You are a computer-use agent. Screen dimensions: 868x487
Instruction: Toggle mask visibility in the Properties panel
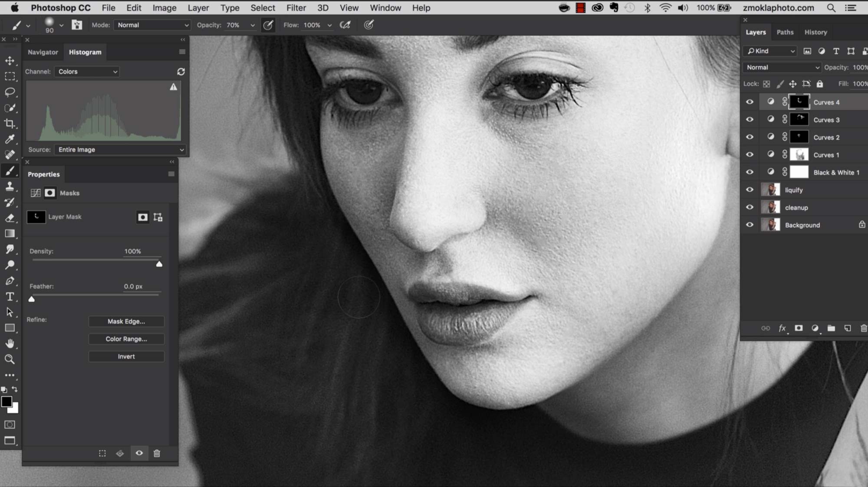tap(139, 453)
